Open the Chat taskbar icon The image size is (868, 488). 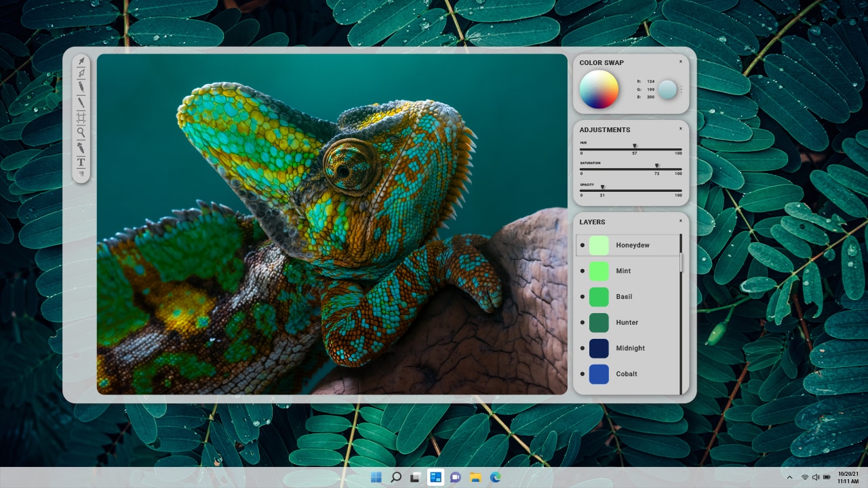click(x=456, y=477)
